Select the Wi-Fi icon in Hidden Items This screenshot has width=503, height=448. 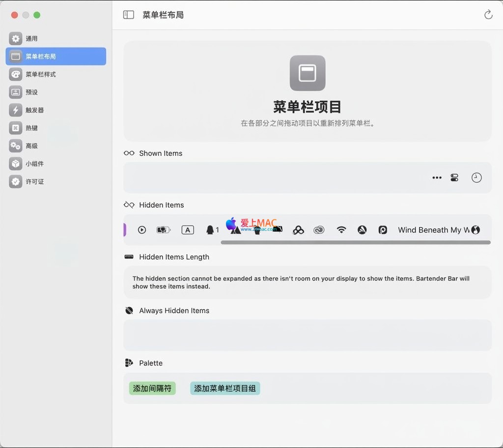[341, 230]
